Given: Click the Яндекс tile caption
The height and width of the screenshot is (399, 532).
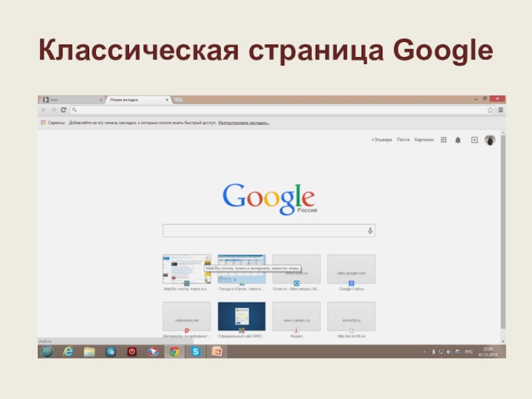Looking at the screenshot, I should [297, 336].
